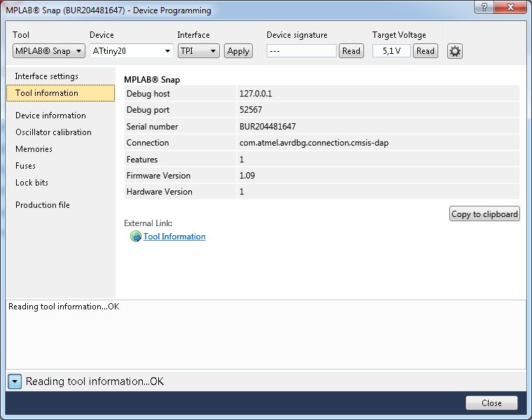532x420 pixels.
Task: Open the Tool Information external link
Action: (x=174, y=237)
